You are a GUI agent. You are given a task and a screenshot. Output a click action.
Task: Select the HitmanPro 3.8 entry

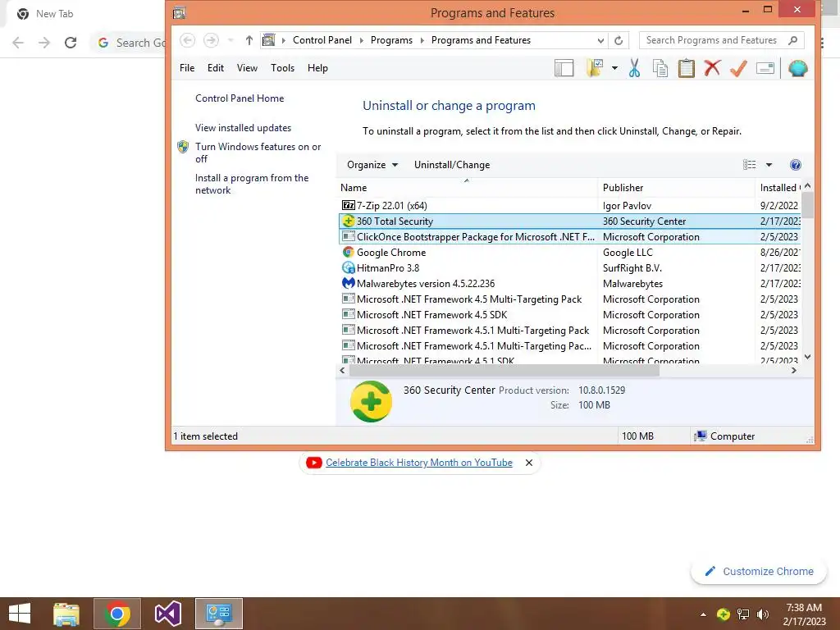coord(570,268)
